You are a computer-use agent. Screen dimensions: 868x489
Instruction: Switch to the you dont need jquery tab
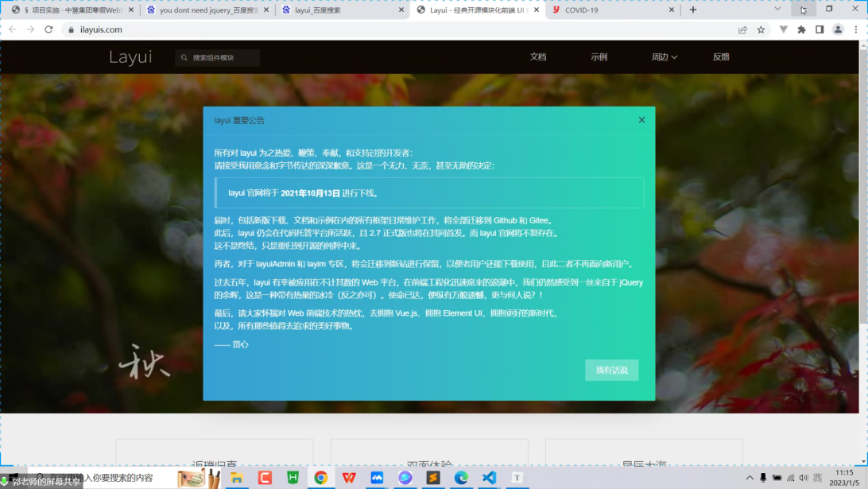coord(207,10)
